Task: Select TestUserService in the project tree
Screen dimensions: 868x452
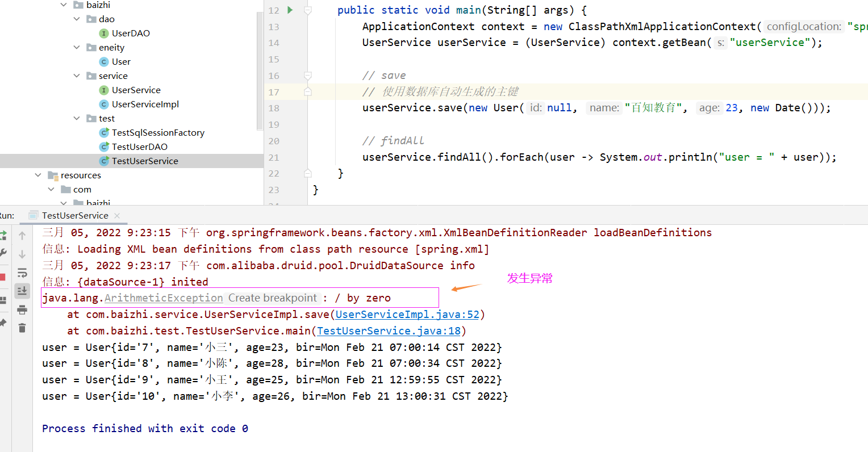Action: tap(145, 161)
